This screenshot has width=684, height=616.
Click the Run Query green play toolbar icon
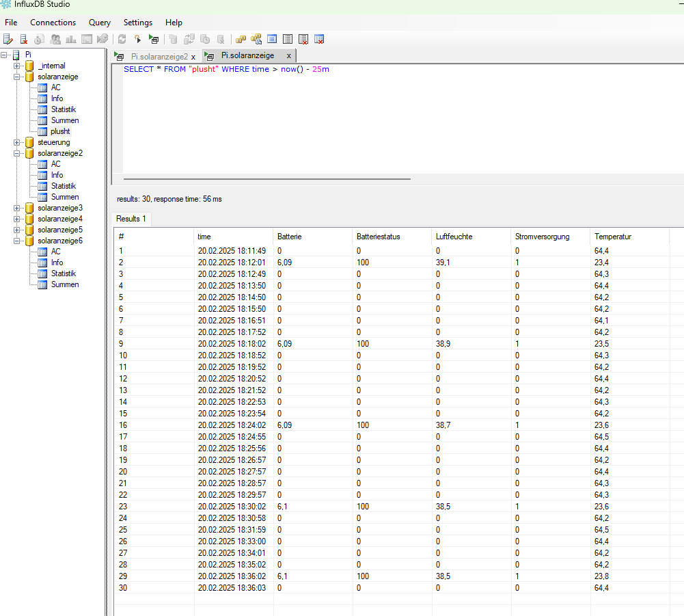click(x=154, y=39)
